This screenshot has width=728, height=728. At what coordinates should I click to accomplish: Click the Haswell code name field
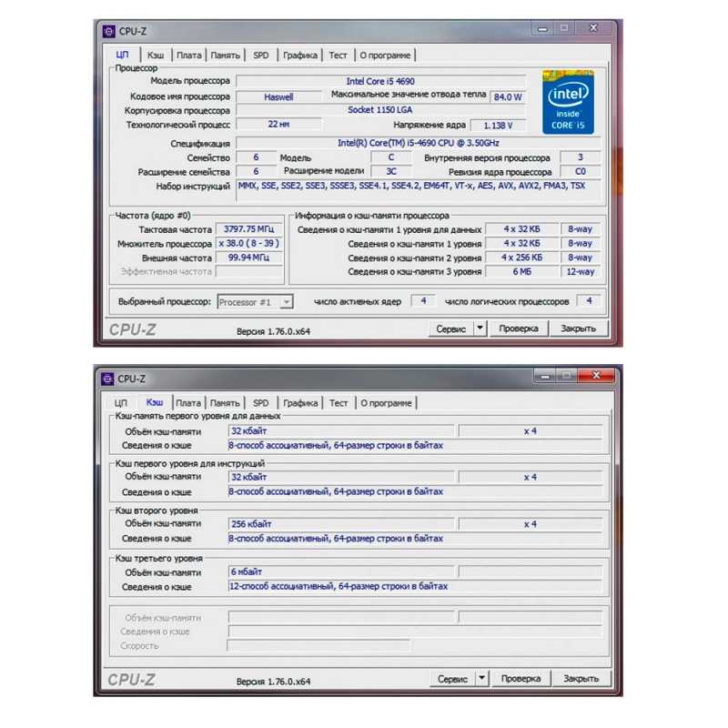click(x=278, y=97)
